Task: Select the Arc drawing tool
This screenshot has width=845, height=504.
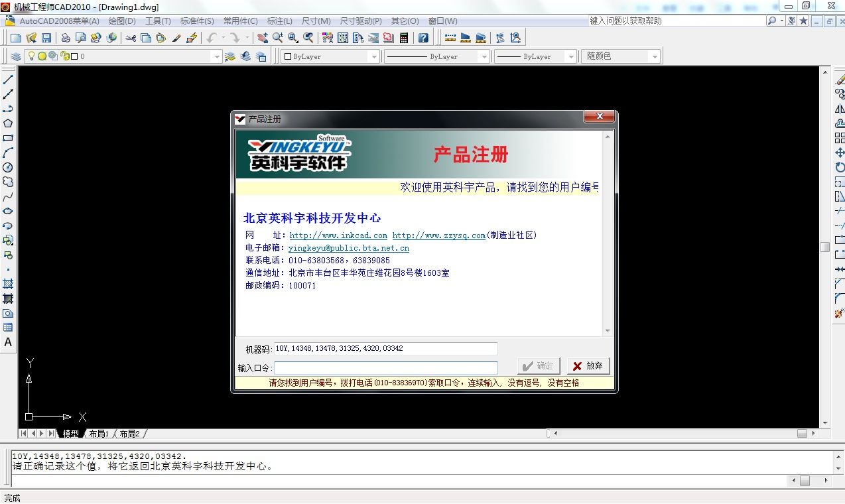Action: point(8,153)
